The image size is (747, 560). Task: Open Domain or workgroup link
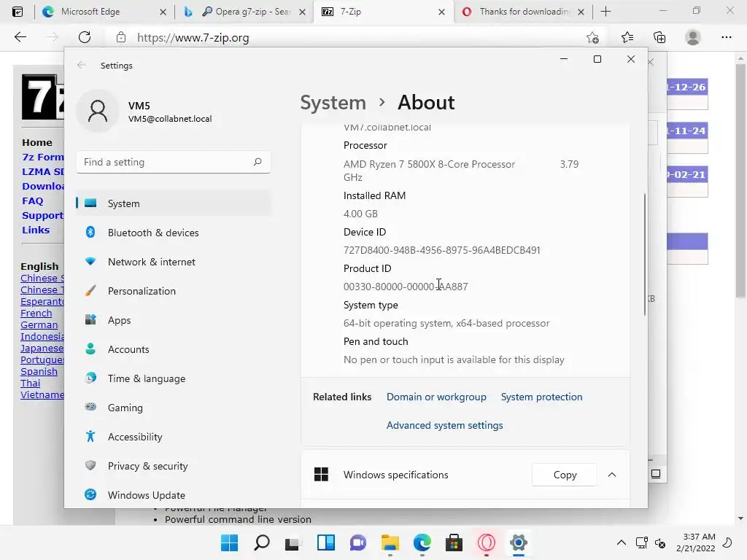click(436, 397)
